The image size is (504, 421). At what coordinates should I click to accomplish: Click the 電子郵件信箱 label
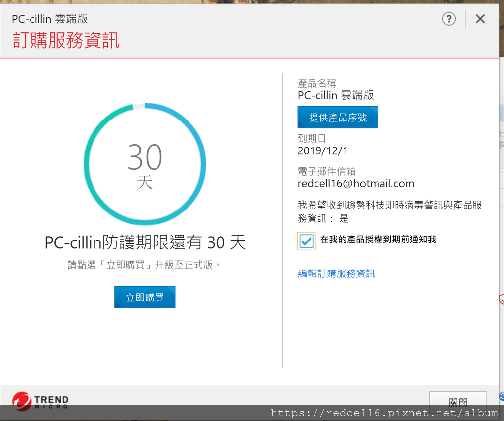pos(327,172)
